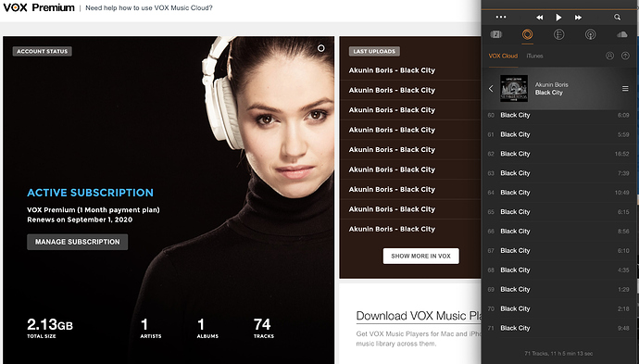Open the Black City album hamburger menu
Screen dimensions: 639x364
coord(625,88)
